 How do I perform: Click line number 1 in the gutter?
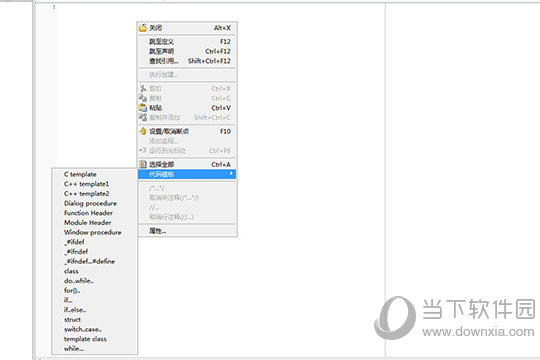[54, 7]
